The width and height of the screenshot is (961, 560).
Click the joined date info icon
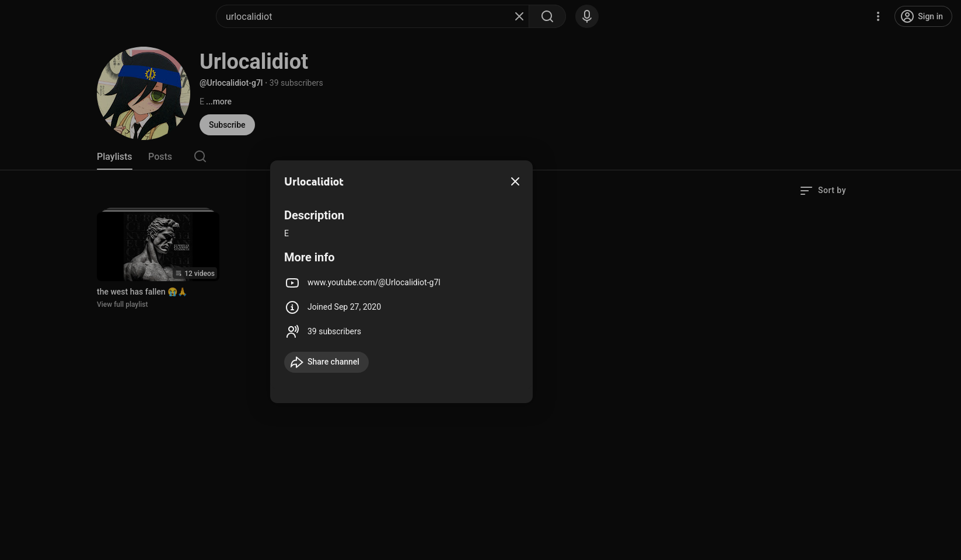pos(292,307)
